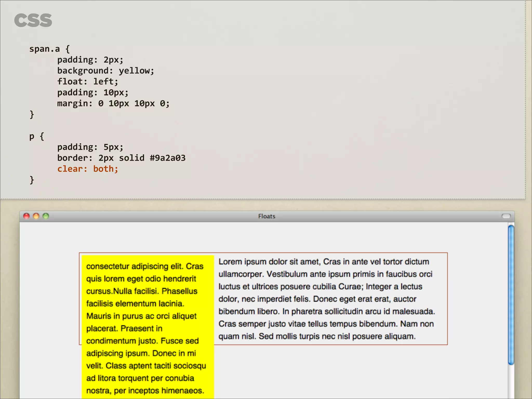Minimize the Floats window with yellow button

[x=36, y=216]
